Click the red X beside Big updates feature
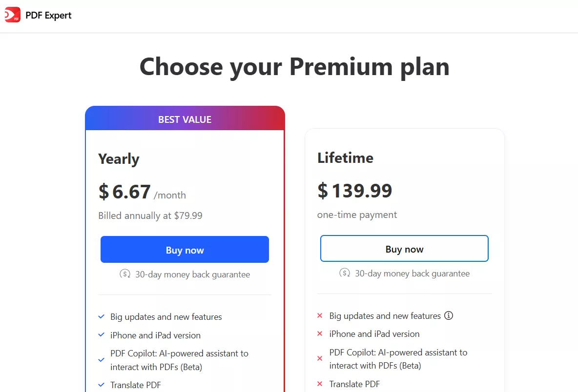This screenshot has height=392, width=578. tap(320, 316)
